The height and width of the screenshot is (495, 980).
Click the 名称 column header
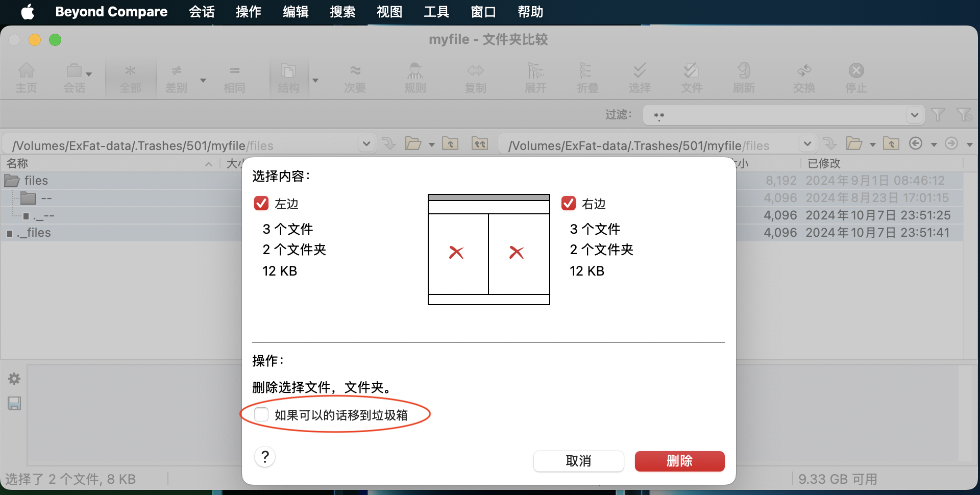pyautogui.click(x=110, y=163)
